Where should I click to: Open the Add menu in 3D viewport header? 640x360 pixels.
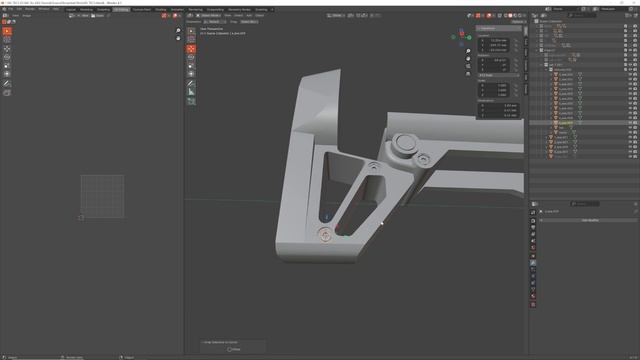(x=249, y=16)
